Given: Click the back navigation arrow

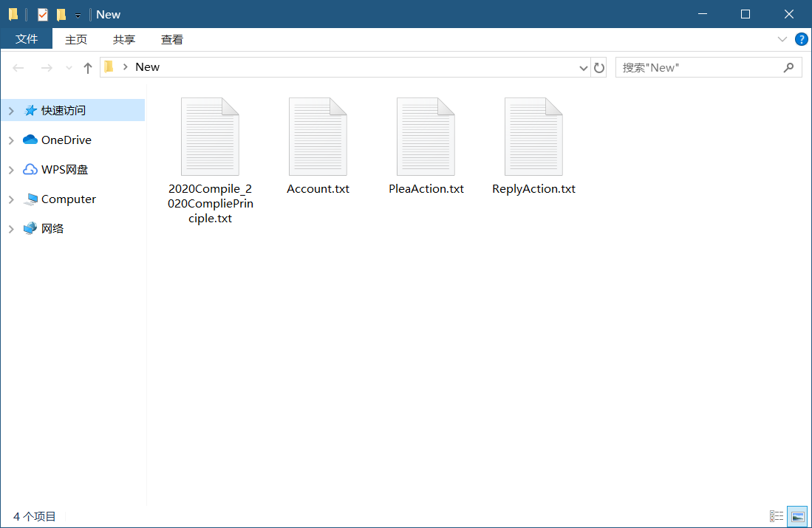Looking at the screenshot, I should 18,66.
